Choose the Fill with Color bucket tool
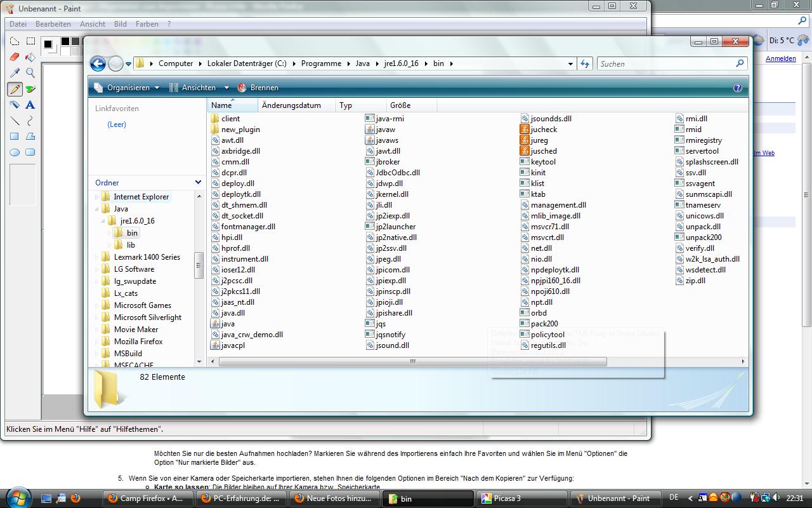 [x=30, y=57]
